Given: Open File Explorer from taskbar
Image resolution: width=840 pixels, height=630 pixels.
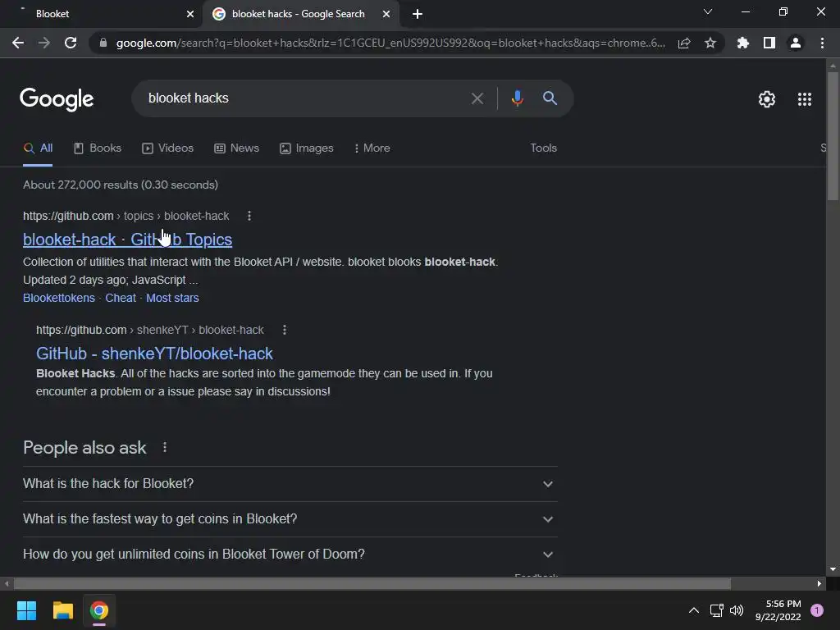Looking at the screenshot, I should coord(62,610).
